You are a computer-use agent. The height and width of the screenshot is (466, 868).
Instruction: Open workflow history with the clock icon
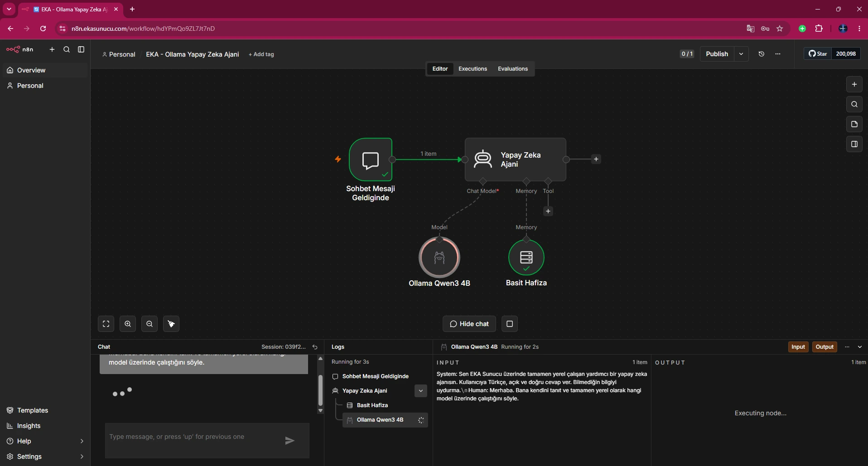pyautogui.click(x=762, y=54)
